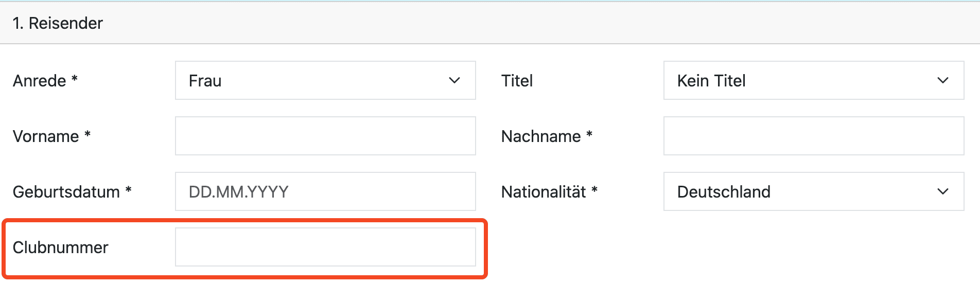
Task: Click the Clubnummer input field
Action: pyautogui.click(x=325, y=247)
